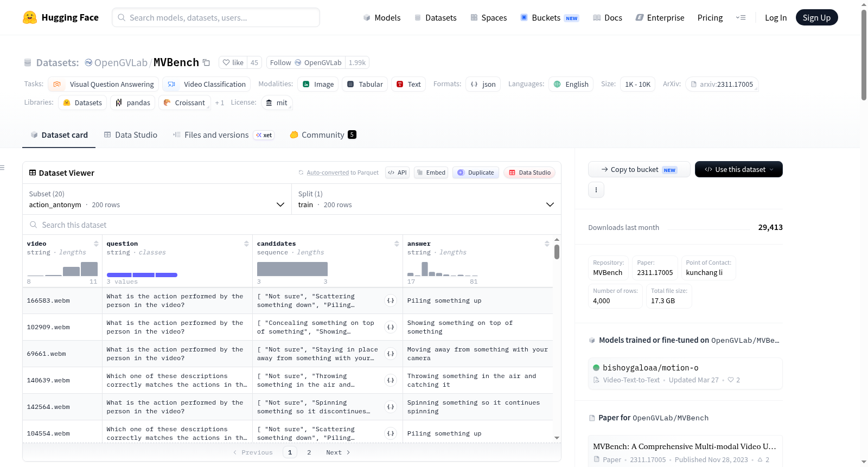Open the Video Classification task tag
Viewport: 868px width, 467px height.
pyautogui.click(x=206, y=84)
